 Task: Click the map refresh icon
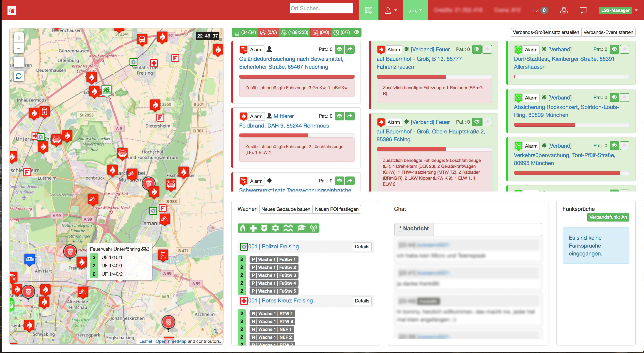click(19, 76)
